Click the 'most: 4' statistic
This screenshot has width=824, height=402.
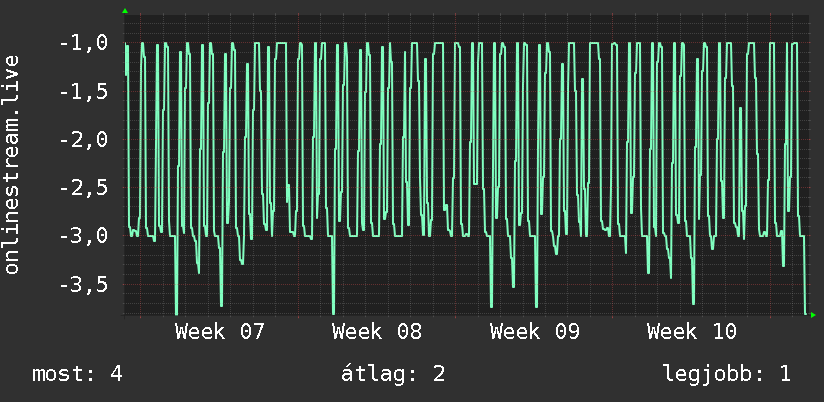(x=77, y=374)
